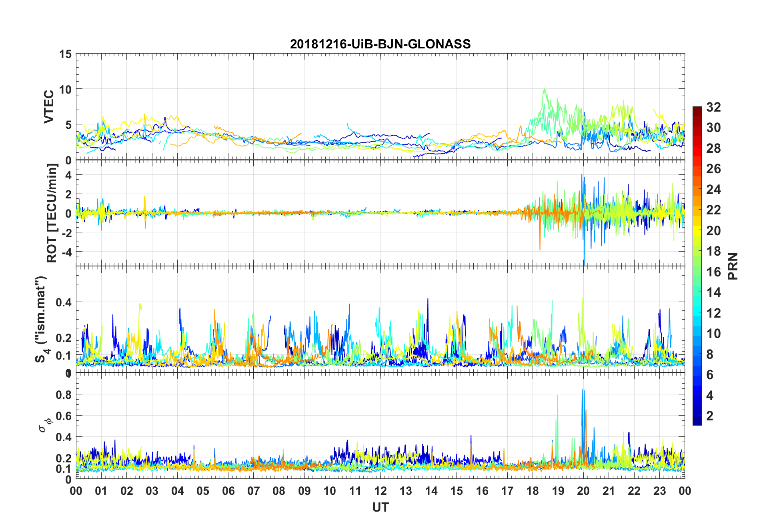Screen dimensions: 761x532
Task: Click colorbar tick label 16
Action: [x=713, y=272]
